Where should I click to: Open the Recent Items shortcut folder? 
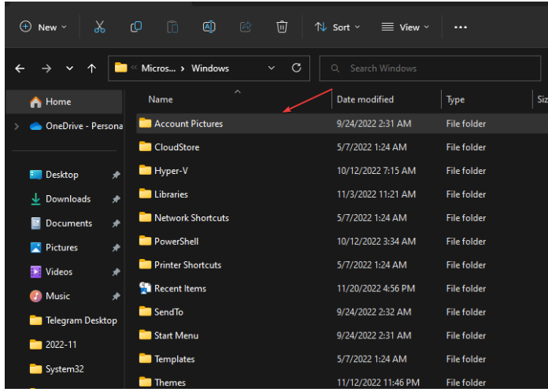[x=180, y=288]
